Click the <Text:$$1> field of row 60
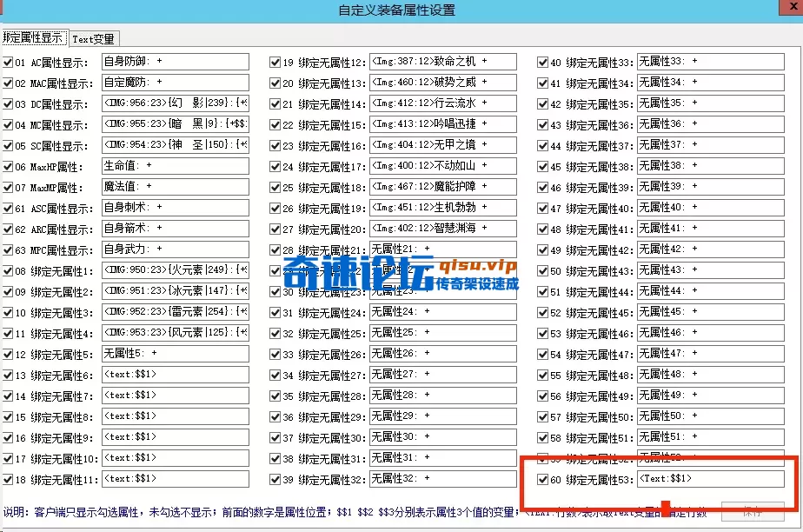This screenshot has width=803, height=532. click(x=710, y=479)
